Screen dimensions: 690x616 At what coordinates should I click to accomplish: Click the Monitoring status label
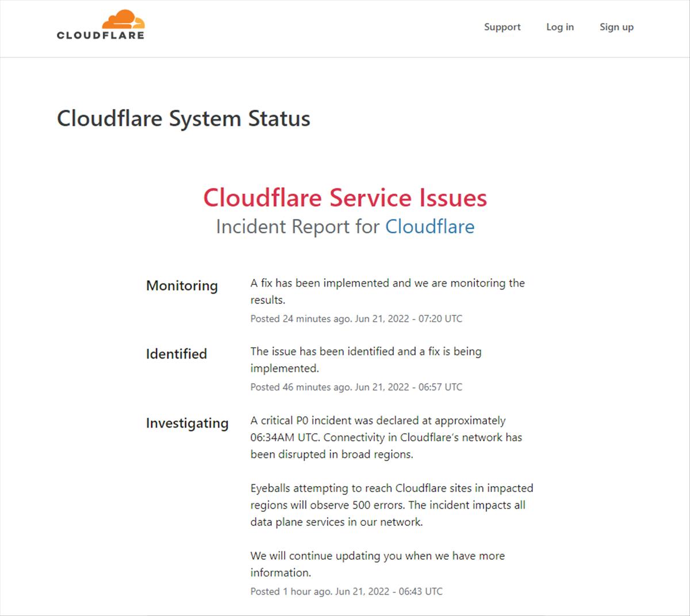click(x=182, y=286)
